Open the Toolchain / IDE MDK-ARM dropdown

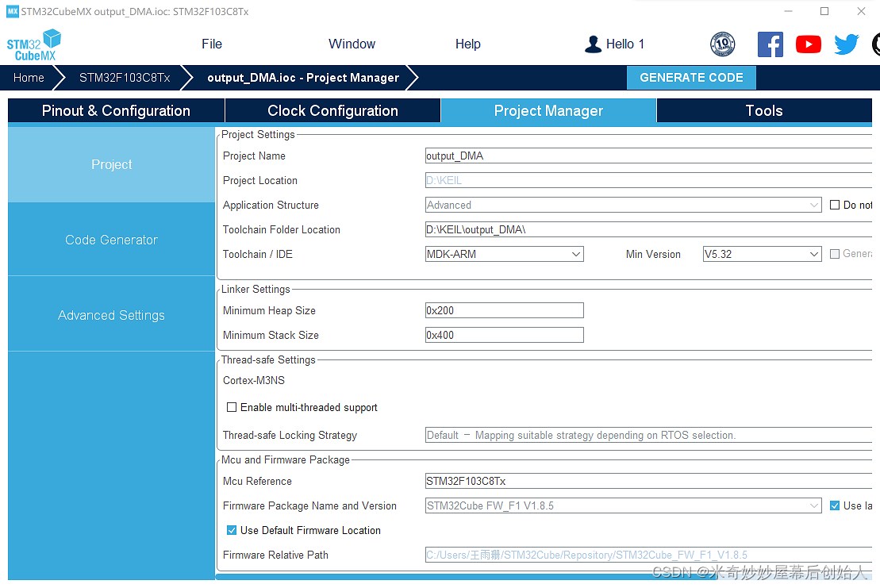[504, 254]
